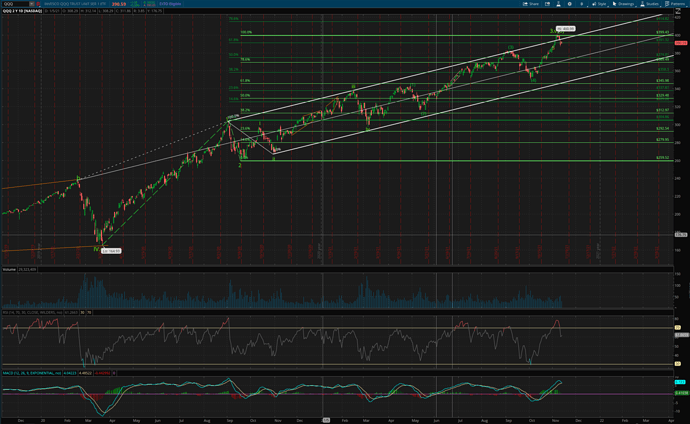The image size is (690, 424).
Task: Click the green wave label 2
Action: (x=240, y=165)
